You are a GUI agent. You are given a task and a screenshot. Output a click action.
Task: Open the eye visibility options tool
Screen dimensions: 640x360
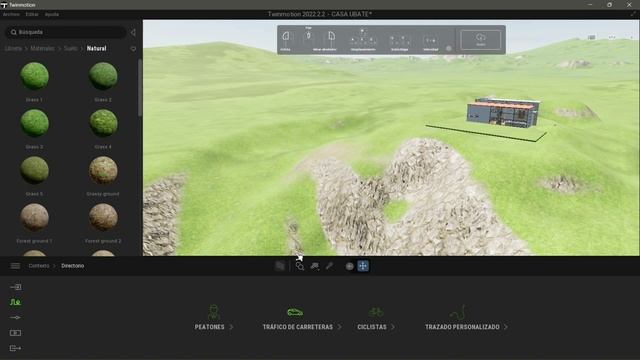315,266
